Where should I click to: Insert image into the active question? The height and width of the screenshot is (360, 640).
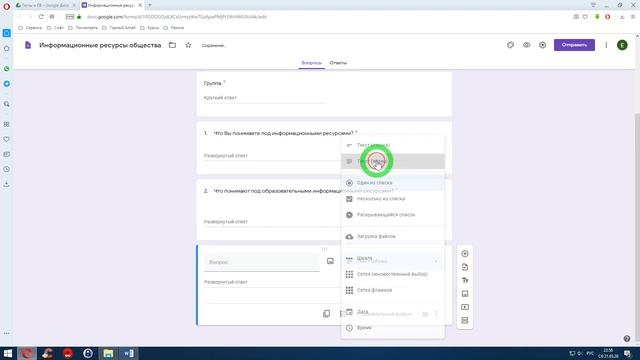click(x=330, y=261)
